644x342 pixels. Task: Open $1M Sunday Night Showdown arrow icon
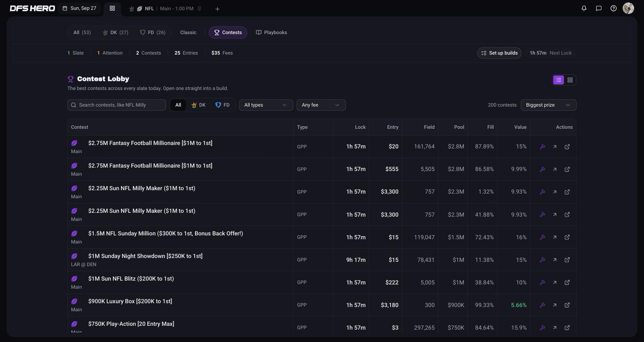[x=555, y=260]
